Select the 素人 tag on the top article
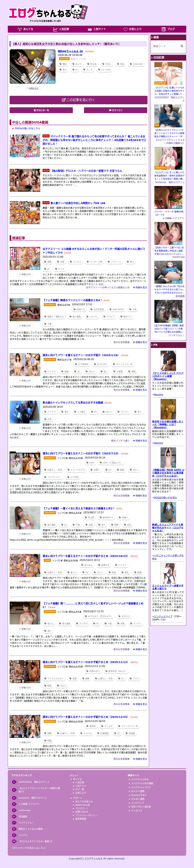Image resolution: width=194 pixels, height=868 pixels. click(x=63, y=70)
